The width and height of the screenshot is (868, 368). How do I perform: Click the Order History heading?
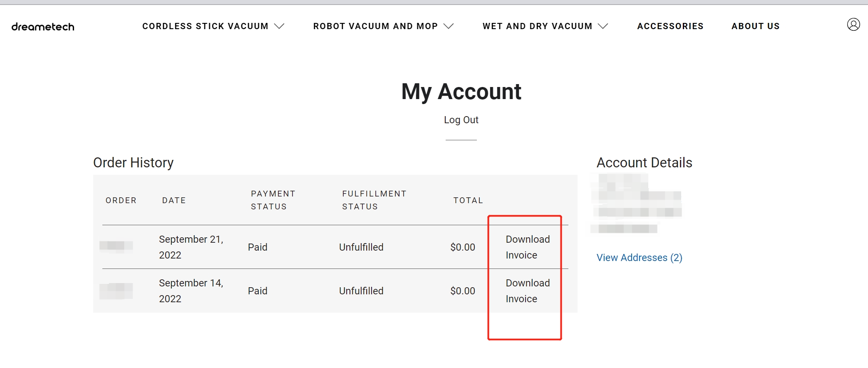(133, 162)
